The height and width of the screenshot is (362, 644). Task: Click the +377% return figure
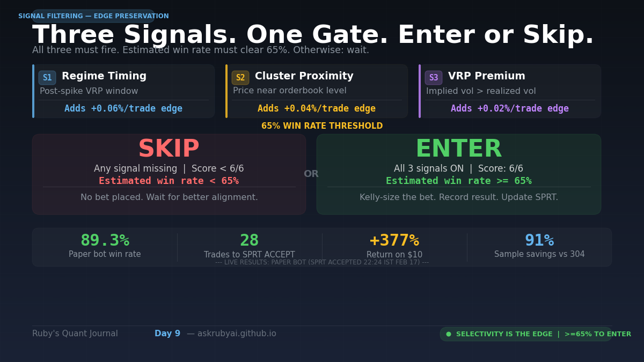pyautogui.click(x=394, y=241)
